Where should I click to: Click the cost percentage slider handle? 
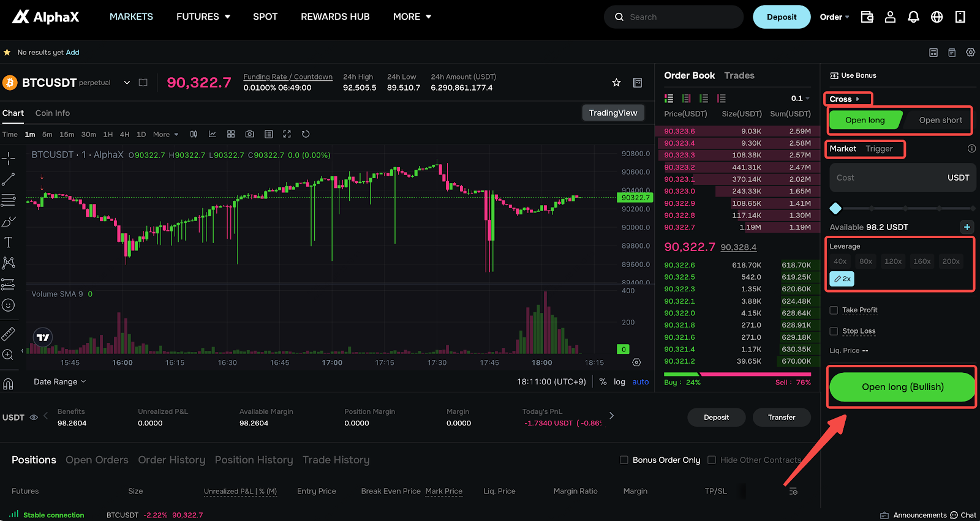(x=835, y=208)
